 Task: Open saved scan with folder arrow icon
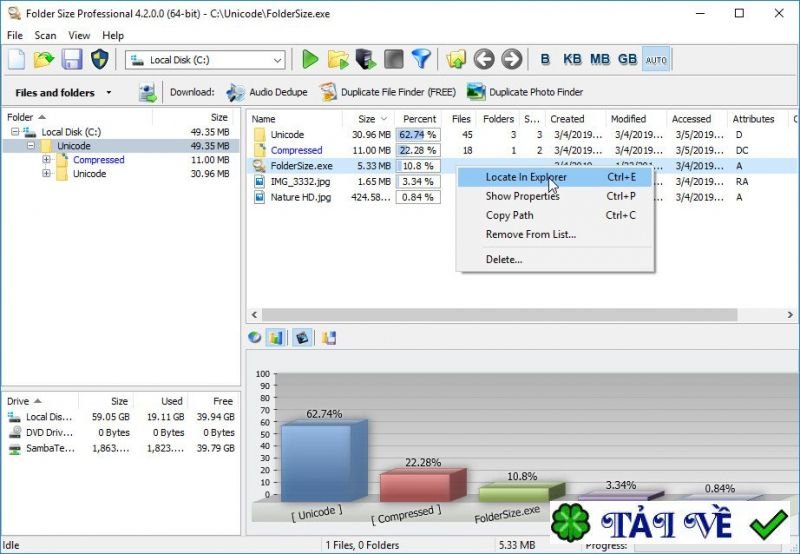(44, 60)
